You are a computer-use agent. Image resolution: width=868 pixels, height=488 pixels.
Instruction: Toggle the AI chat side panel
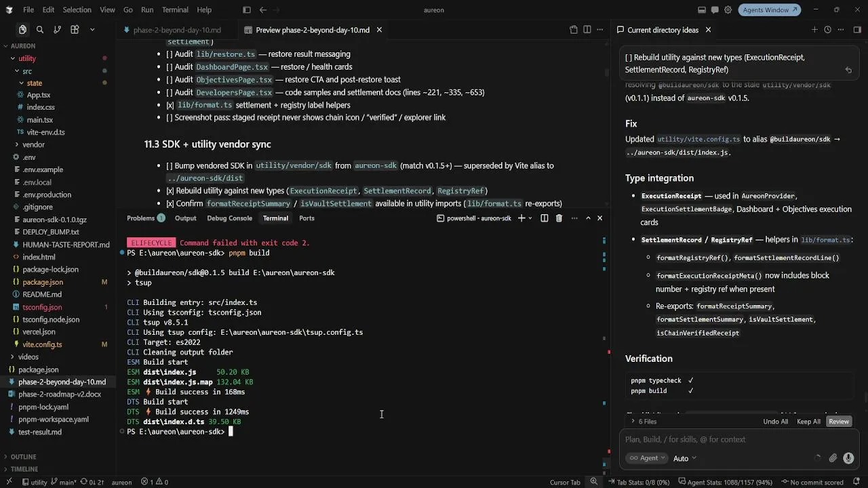[857, 30]
